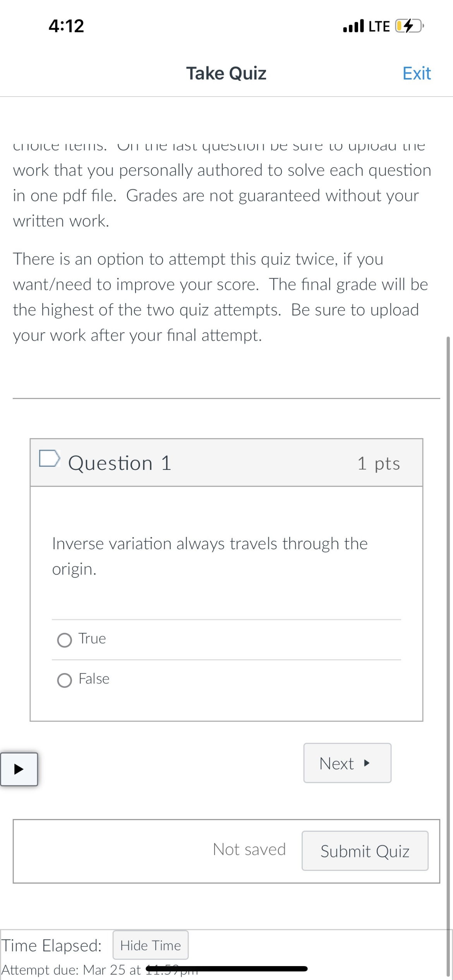Choose the 'True' answer label
The height and width of the screenshot is (980, 453).
92,639
